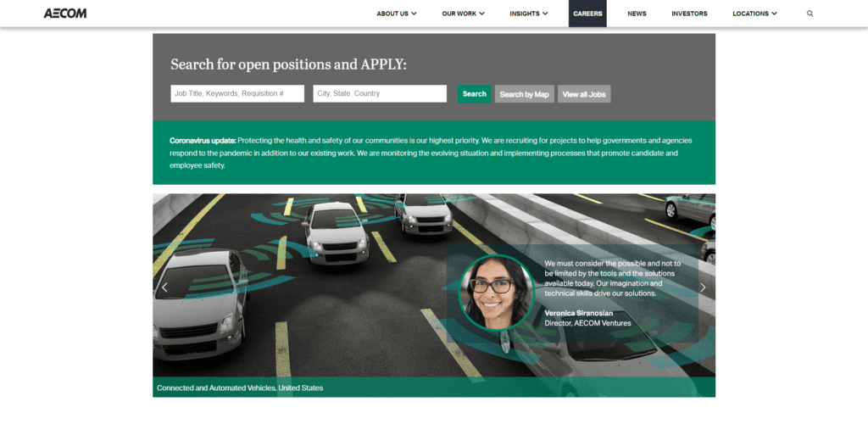Open the site search magnifier icon
868x424 pixels.
click(810, 14)
